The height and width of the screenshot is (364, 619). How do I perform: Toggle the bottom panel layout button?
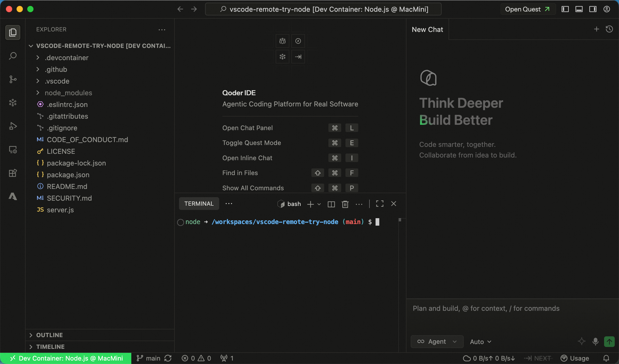tap(579, 9)
